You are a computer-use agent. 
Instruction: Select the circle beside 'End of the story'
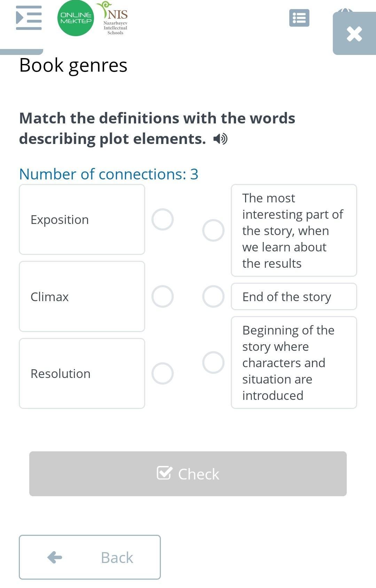pyautogui.click(x=213, y=297)
